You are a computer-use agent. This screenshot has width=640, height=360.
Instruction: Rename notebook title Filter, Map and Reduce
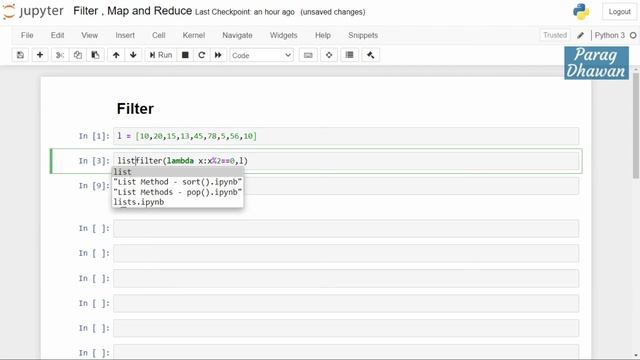pyautogui.click(x=132, y=11)
